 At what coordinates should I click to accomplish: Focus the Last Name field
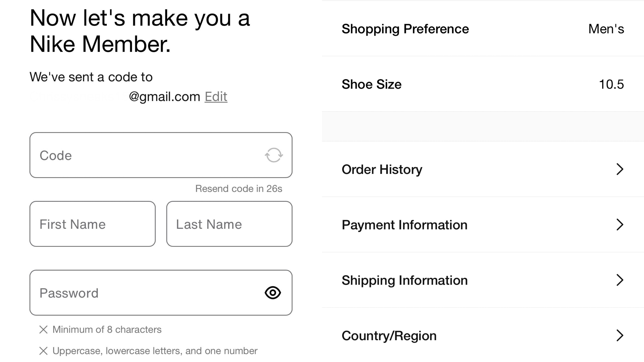229,224
